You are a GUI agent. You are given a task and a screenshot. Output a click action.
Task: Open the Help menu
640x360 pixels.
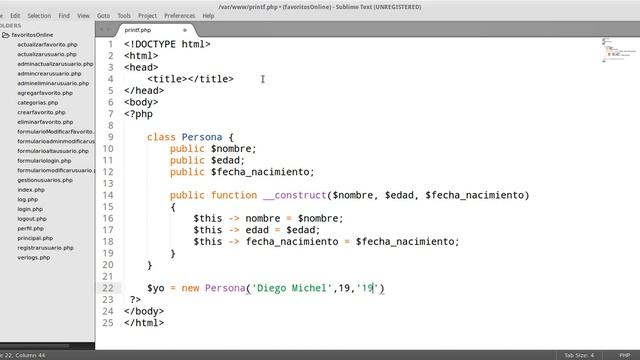208,16
